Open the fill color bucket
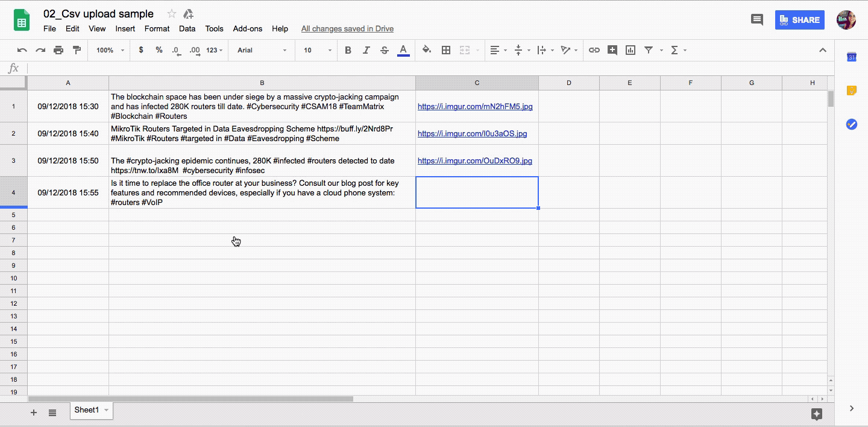This screenshot has width=868, height=427. (x=427, y=50)
